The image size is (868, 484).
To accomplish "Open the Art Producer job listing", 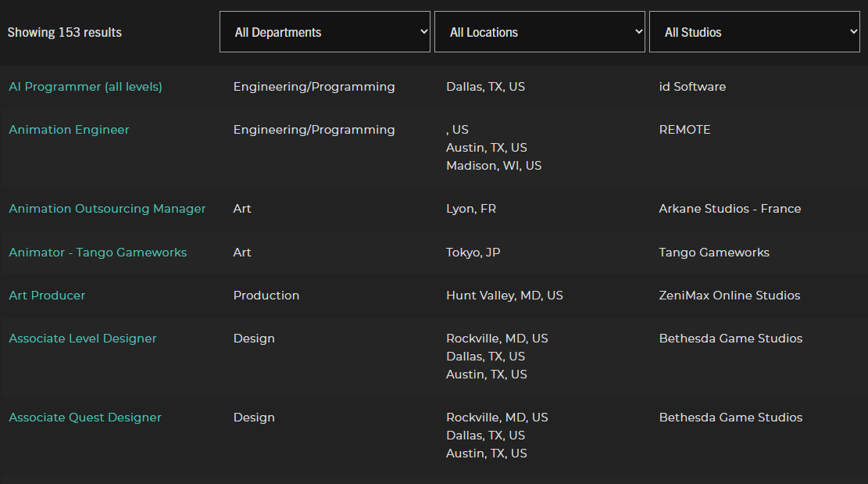I will coord(47,296).
